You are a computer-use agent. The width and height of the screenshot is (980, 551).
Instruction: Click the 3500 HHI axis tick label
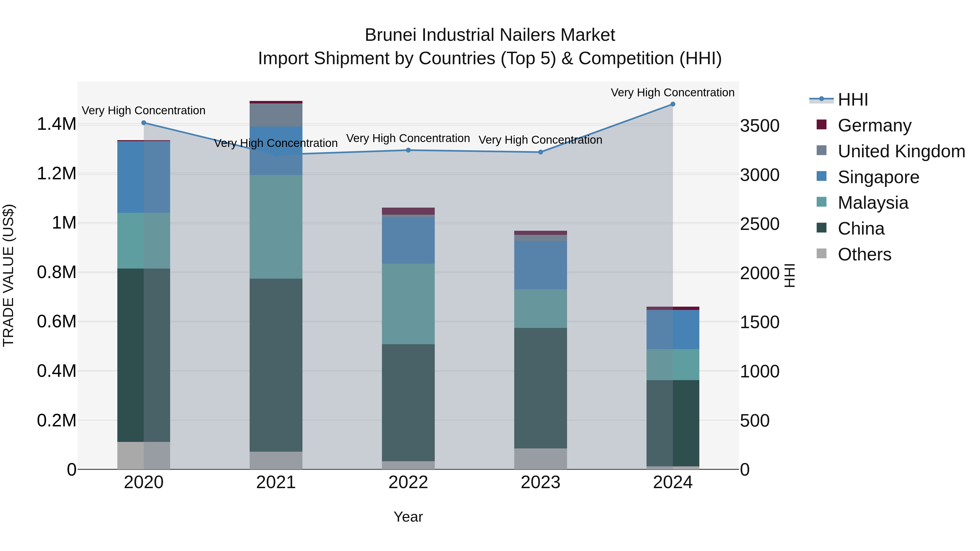click(x=760, y=126)
